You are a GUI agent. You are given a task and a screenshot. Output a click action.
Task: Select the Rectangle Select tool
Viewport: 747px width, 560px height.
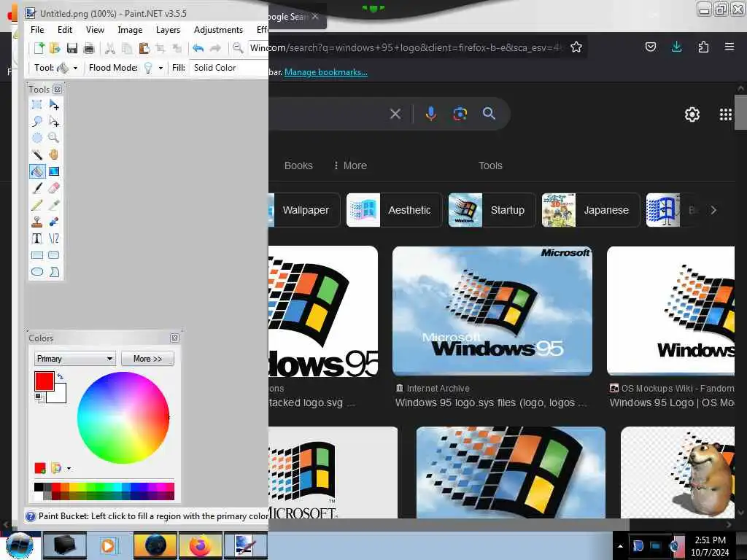(36, 104)
